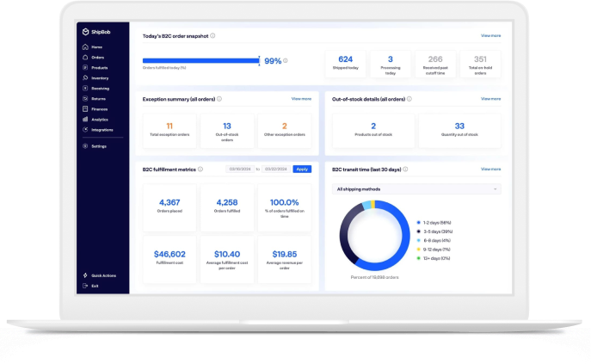This screenshot has width=591, height=364.
Task: Open the fulfillment metrics start date field
Action: point(240,169)
